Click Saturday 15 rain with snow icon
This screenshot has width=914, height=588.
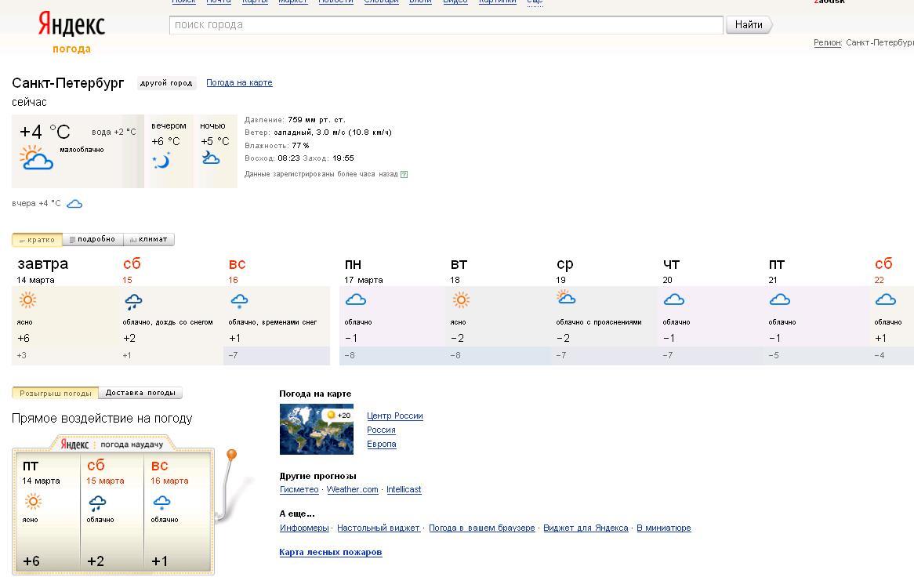132,301
